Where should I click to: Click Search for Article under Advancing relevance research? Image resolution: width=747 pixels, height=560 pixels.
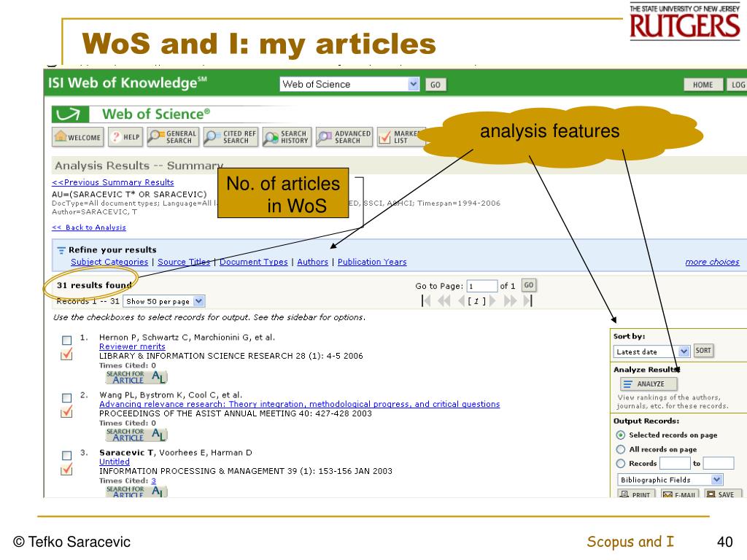tap(136, 435)
